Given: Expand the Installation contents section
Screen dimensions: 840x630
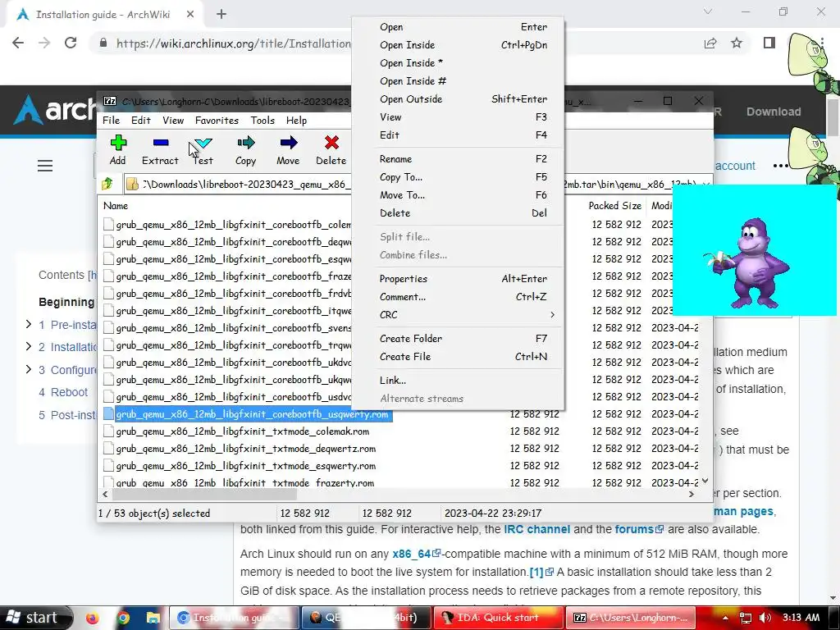Looking at the screenshot, I should [x=29, y=347].
